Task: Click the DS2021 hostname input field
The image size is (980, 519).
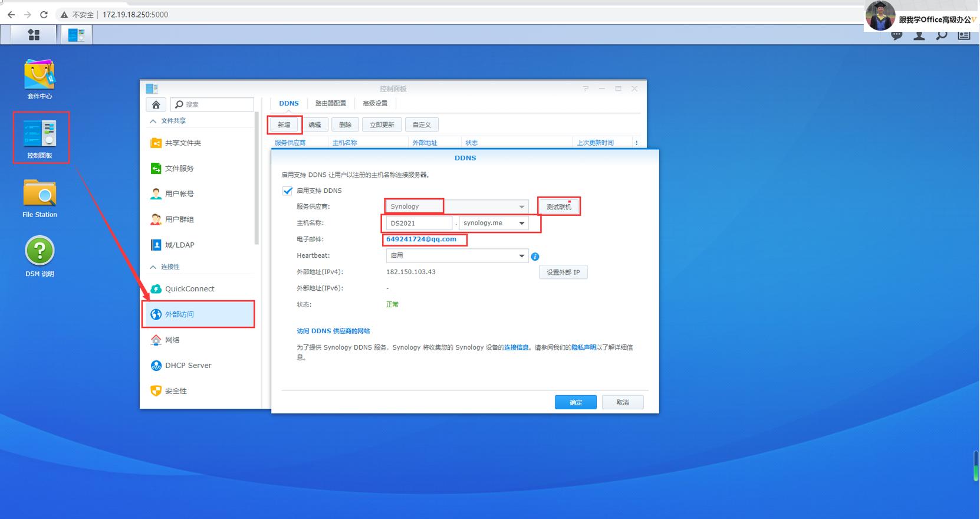Action: pos(419,223)
